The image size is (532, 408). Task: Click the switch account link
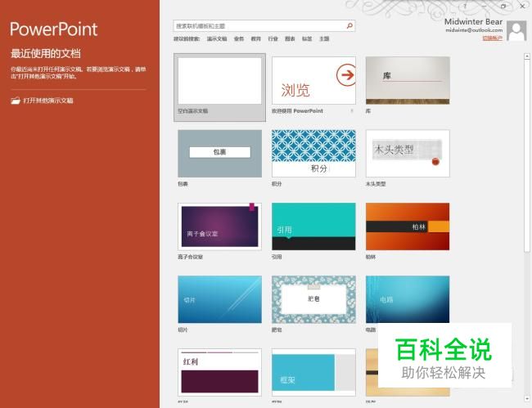click(x=492, y=38)
